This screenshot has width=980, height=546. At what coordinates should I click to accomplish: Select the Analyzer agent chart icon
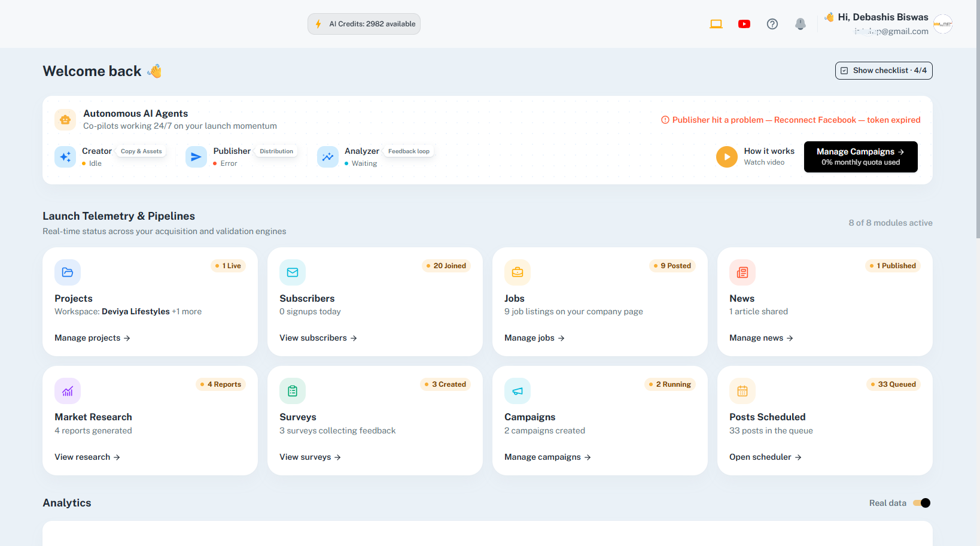pos(327,157)
